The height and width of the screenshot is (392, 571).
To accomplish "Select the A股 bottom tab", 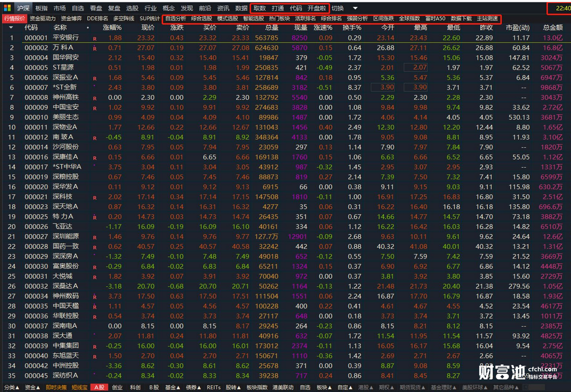I will [x=99, y=387].
